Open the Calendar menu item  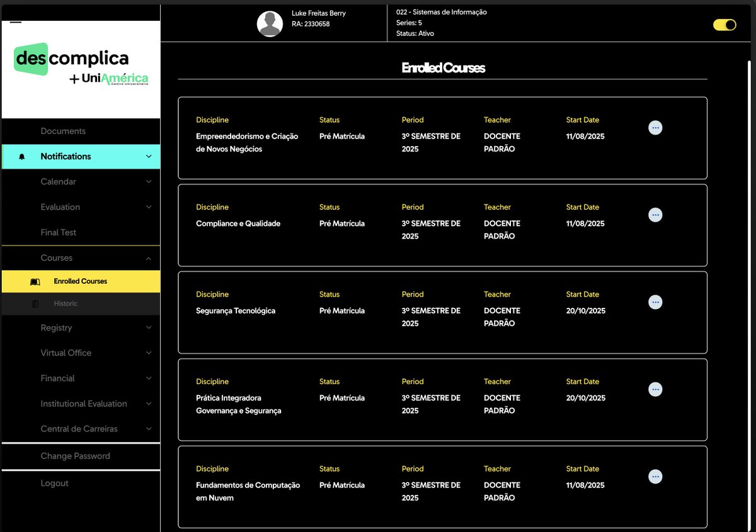(58, 182)
